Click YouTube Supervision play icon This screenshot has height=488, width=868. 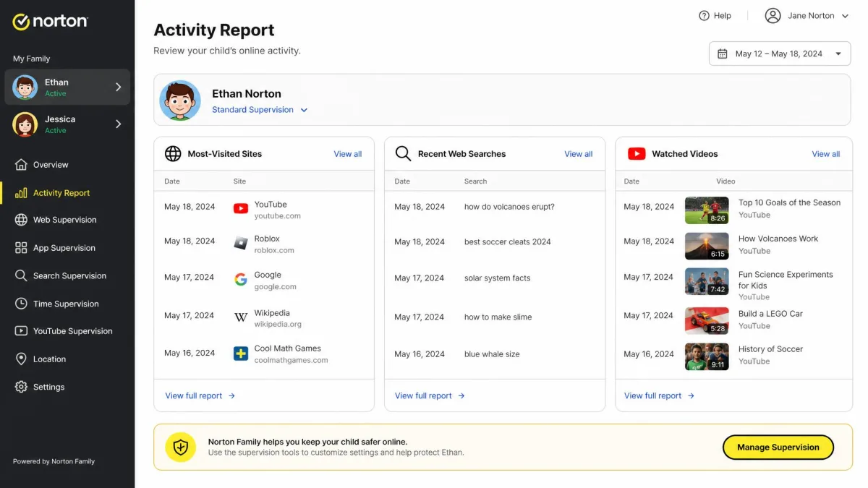[21, 331]
